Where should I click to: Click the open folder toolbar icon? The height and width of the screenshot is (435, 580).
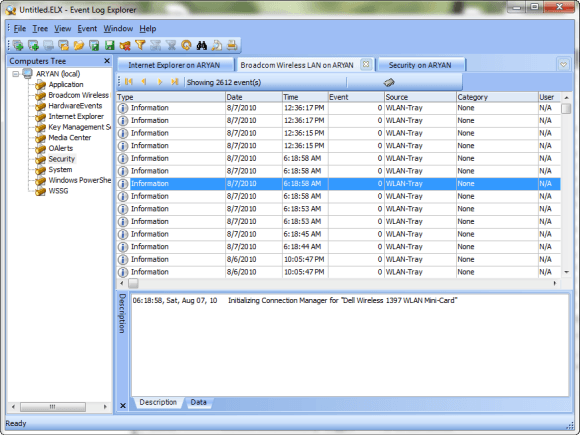click(79, 45)
